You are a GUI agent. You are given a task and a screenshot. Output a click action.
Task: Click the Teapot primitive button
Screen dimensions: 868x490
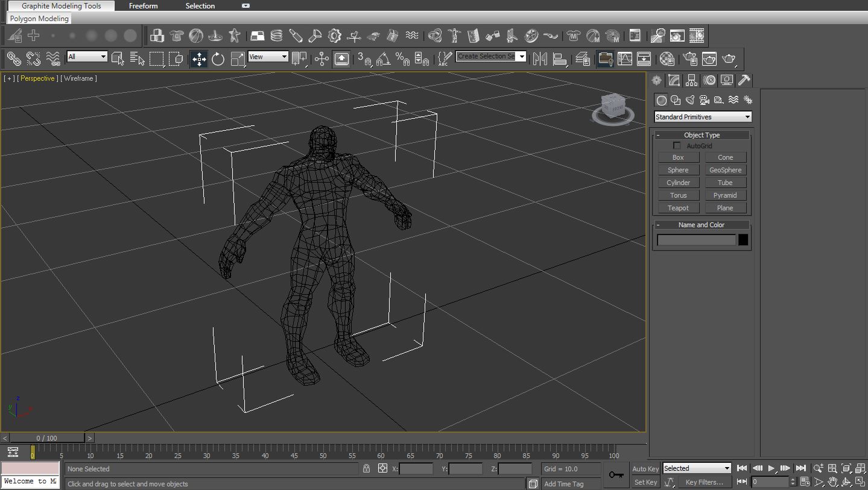[678, 208]
